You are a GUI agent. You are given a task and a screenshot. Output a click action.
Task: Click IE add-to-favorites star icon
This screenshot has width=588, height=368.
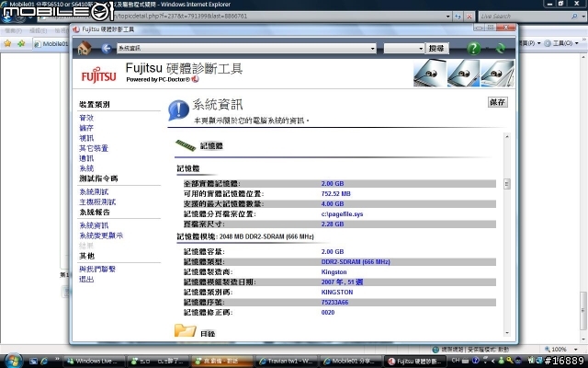[x=21, y=43]
